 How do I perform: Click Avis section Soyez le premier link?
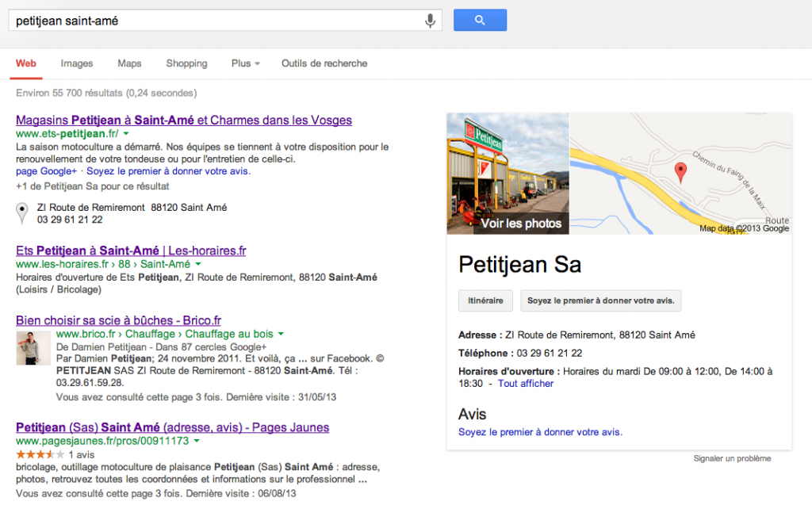[x=540, y=432]
